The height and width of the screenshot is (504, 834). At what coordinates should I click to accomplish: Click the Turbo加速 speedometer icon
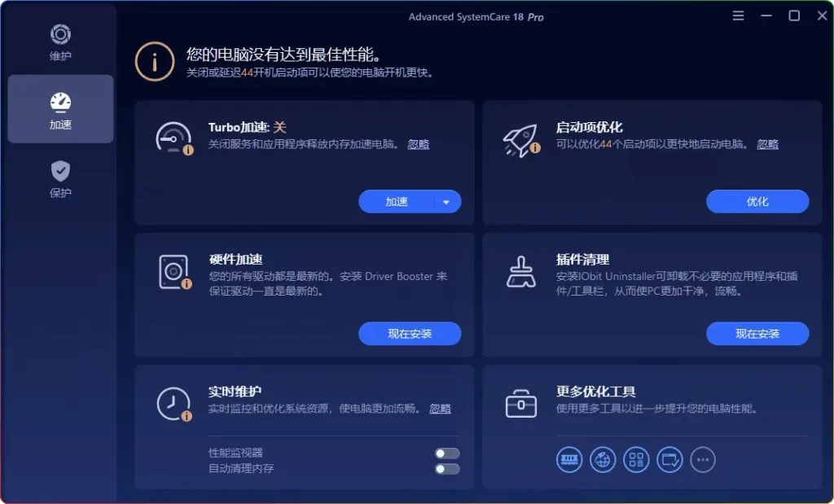[x=174, y=138]
